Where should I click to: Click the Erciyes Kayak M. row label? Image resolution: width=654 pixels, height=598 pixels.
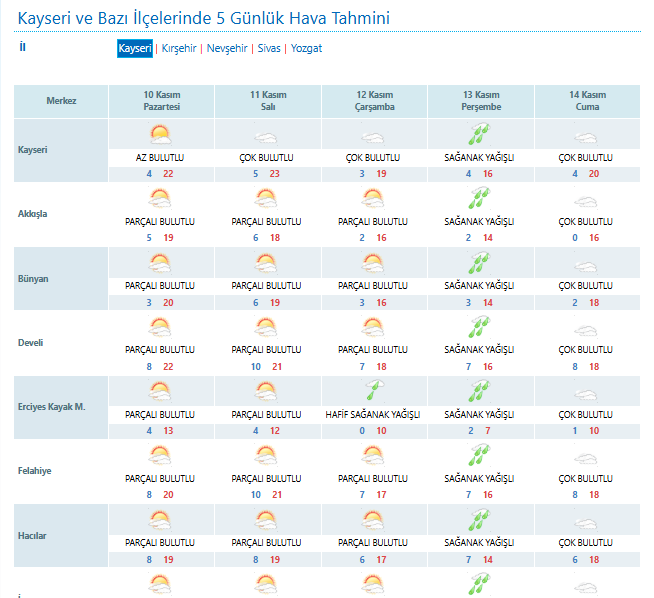coord(52,407)
